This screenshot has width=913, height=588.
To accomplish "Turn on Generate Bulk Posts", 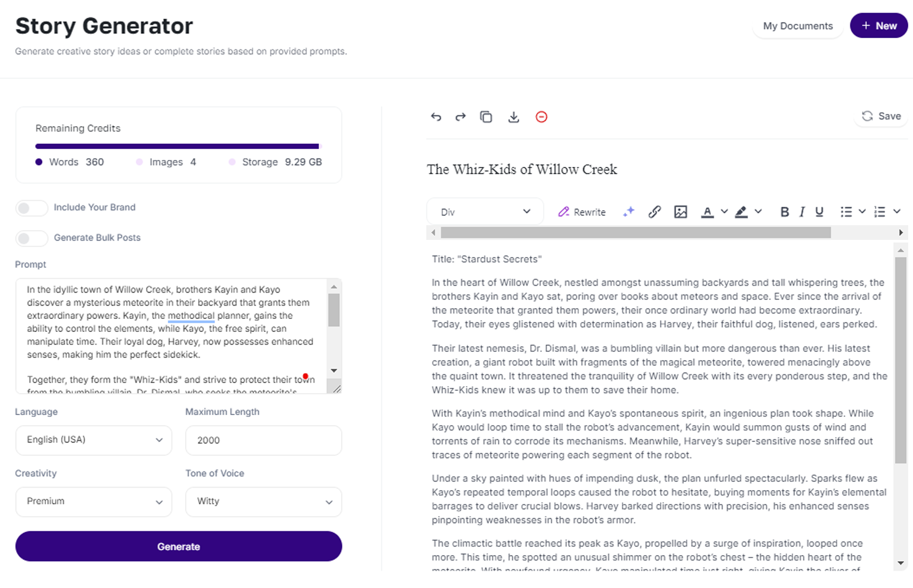I will pos(32,238).
